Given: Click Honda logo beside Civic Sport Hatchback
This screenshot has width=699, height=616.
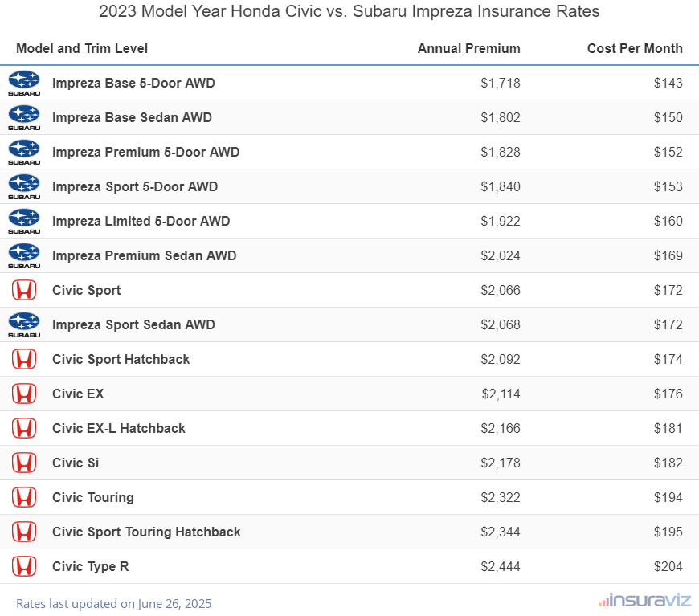Looking at the screenshot, I should (x=24, y=359).
